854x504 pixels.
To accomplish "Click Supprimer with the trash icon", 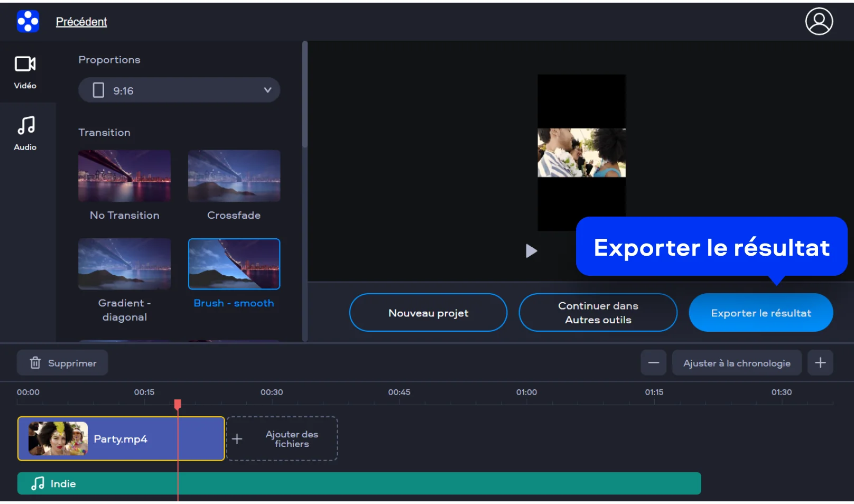I will point(62,363).
